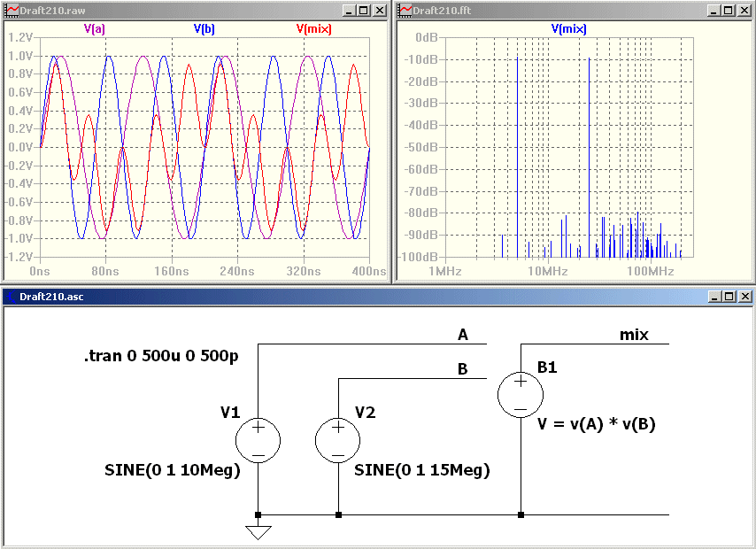The width and height of the screenshot is (756, 549).
Task: Click the Draft210.asc window icon
Action: point(12,297)
